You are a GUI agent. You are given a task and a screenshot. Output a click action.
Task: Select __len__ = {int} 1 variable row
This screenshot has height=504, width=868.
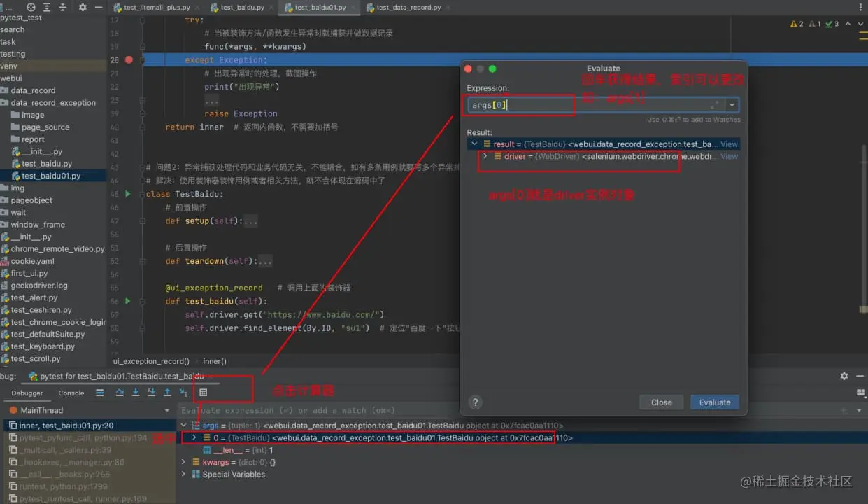pos(238,450)
